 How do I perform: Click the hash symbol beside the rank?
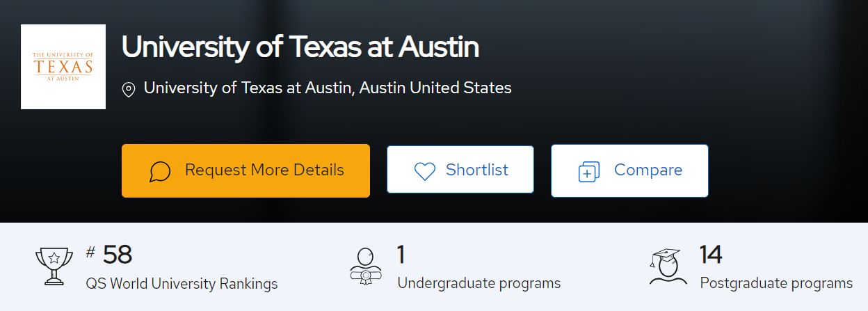pyautogui.click(x=90, y=253)
